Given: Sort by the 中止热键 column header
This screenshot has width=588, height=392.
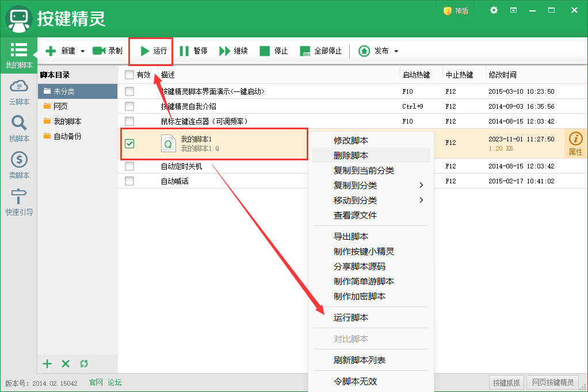Looking at the screenshot, I should tap(459, 75).
